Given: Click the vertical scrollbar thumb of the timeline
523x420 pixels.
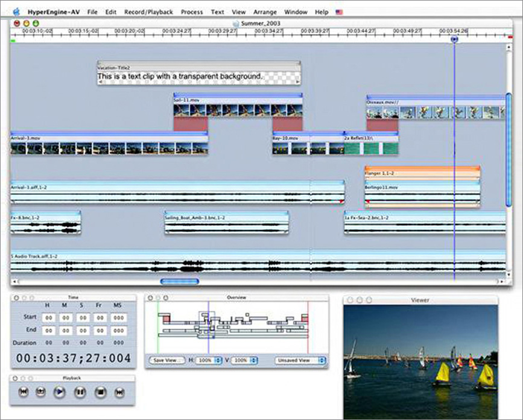Looking at the screenshot, I should coord(509,150).
